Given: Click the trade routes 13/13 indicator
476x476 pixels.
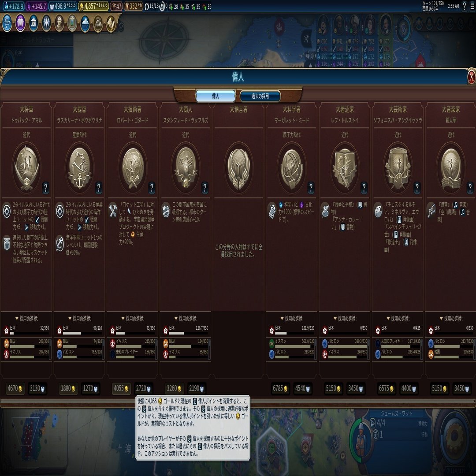Looking at the screenshot, I should pos(152,6).
